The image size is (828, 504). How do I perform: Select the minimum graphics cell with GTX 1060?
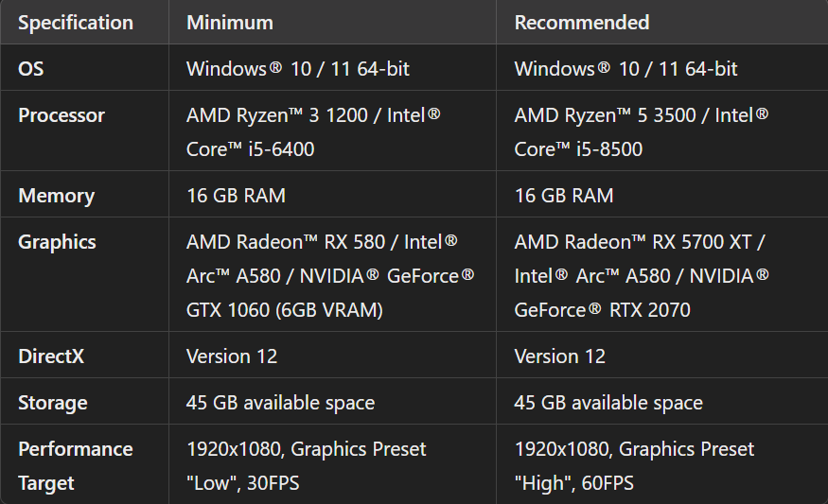pyautogui.click(x=330, y=275)
